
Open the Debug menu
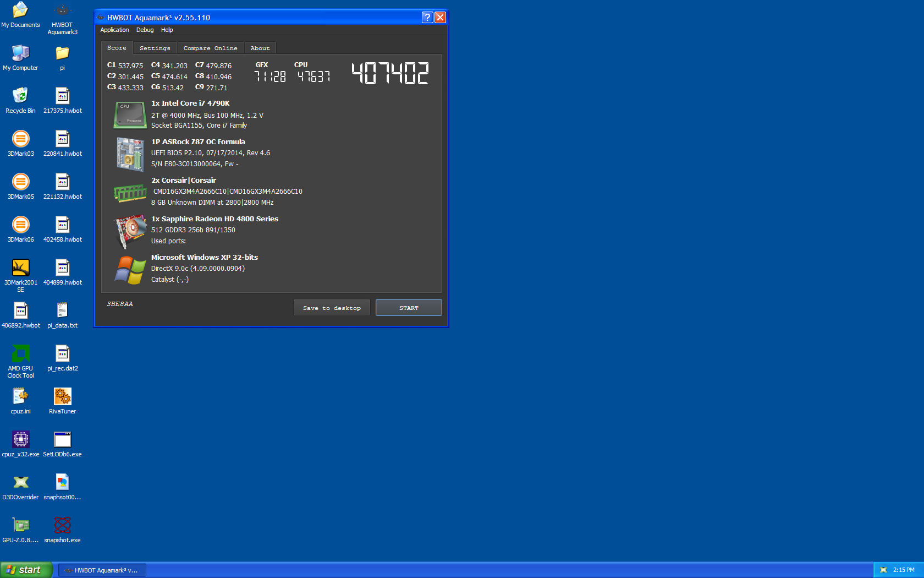point(145,30)
